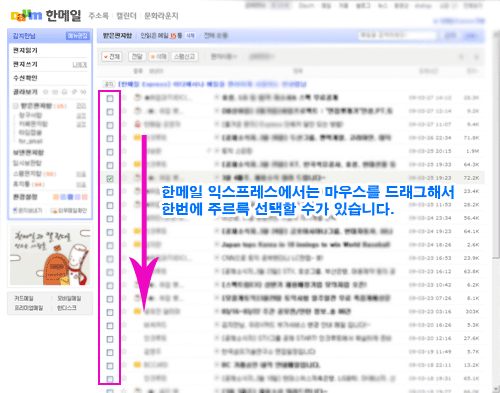The width and height of the screenshot is (500, 393).
Task: Go to previous page arrow in toolbar
Action: [x=462, y=57]
